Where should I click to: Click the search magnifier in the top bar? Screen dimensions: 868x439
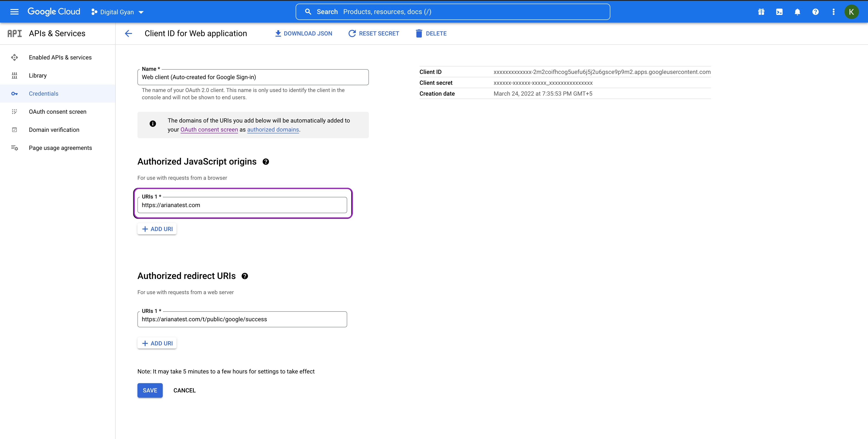tap(308, 11)
